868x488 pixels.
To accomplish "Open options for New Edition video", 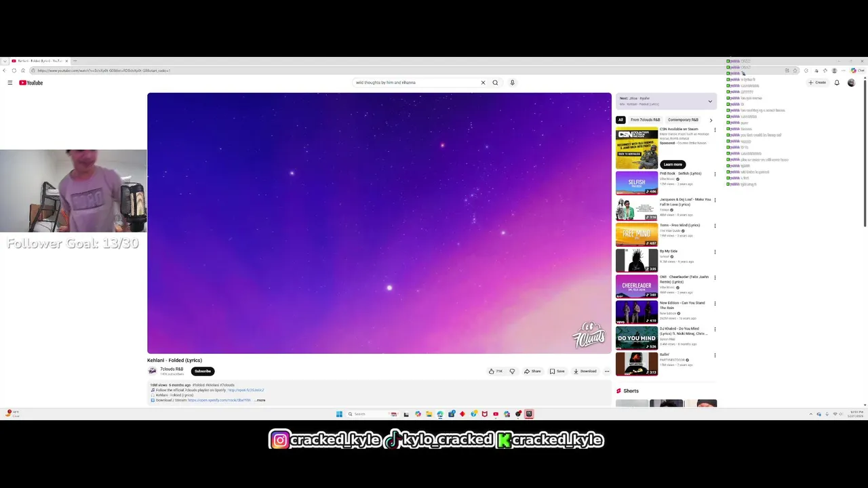I will (715, 304).
